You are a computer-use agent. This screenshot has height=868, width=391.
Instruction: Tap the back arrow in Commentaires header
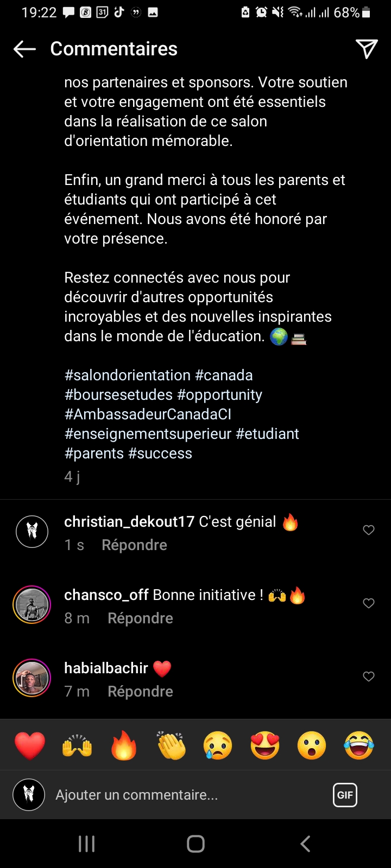(x=24, y=49)
